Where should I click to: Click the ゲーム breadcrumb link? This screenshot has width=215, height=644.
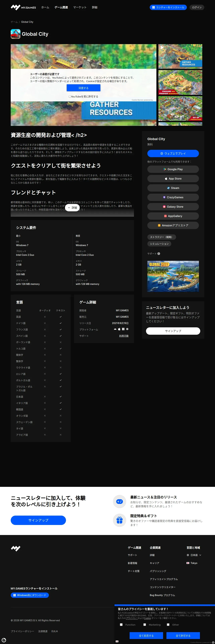pos(14,22)
